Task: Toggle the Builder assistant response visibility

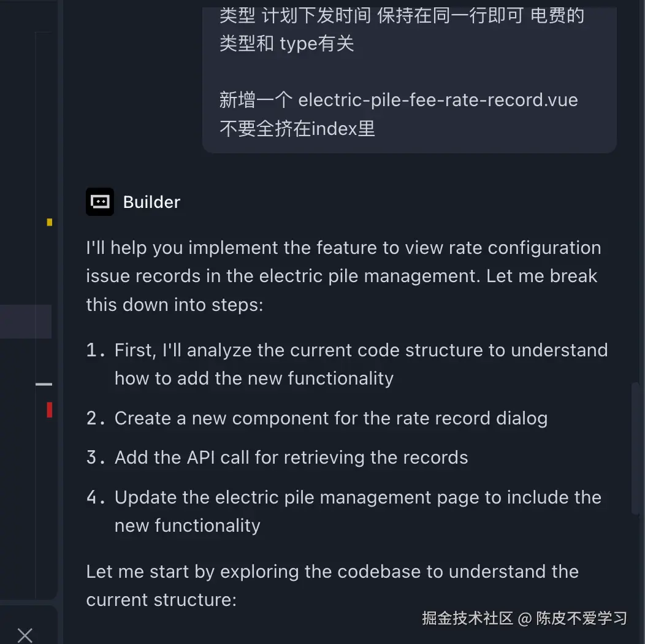Action: (x=151, y=201)
